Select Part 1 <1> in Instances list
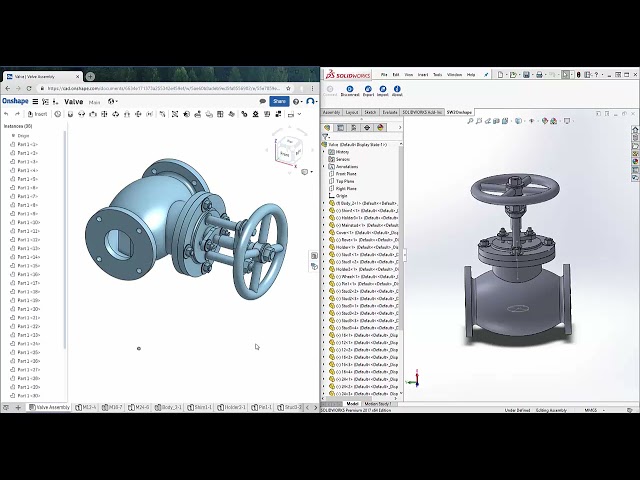The width and height of the screenshot is (640, 480). [27, 144]
